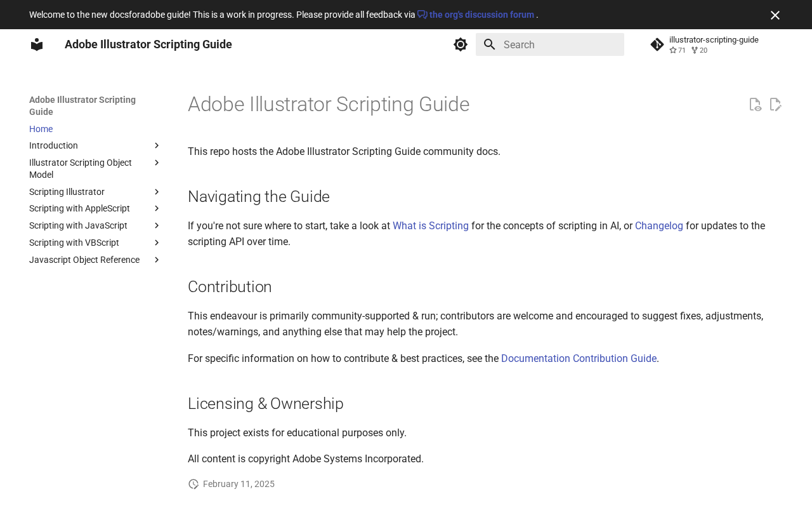Image resolution: width=812 pixels, height=508 pixels.
Task: Click the book logo icon in header
Action: point(37,44)
